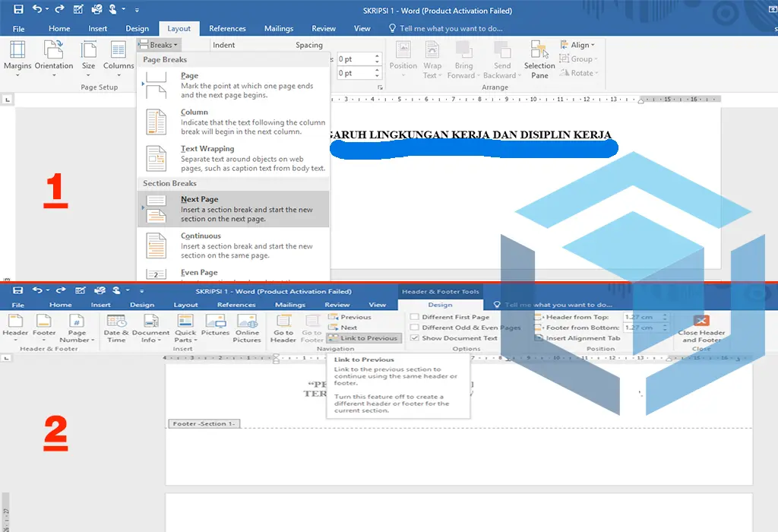The height and width of the screenshot is (532, 778).
Task: Click Tell me what you want to do in Layout-tab window
Action: (x=446, y=28)
